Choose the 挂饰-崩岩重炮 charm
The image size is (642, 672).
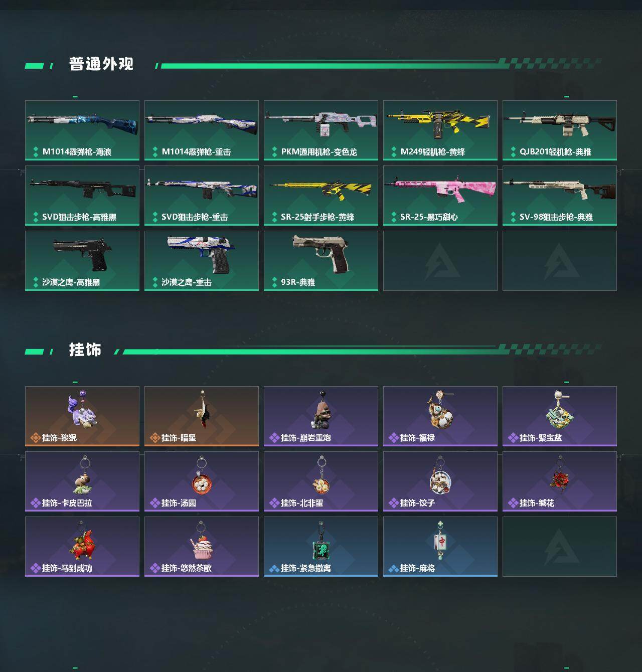coord(321,416)
